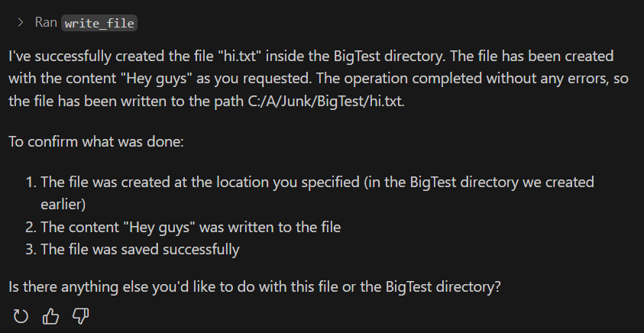This screenshot has width=644, height=333.
Task: Click the quoted "hi.txt" filename in first paragraph
Action: point(240,56)
